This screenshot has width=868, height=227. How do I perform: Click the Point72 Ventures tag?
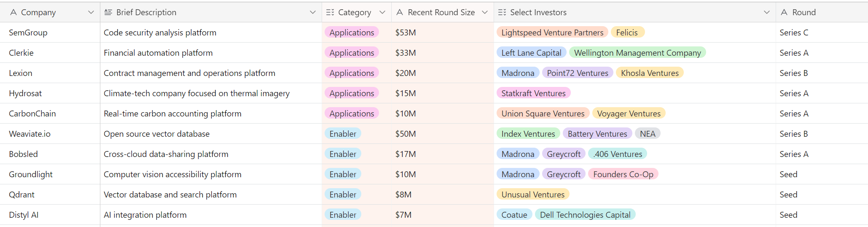(x=578, y=73)
